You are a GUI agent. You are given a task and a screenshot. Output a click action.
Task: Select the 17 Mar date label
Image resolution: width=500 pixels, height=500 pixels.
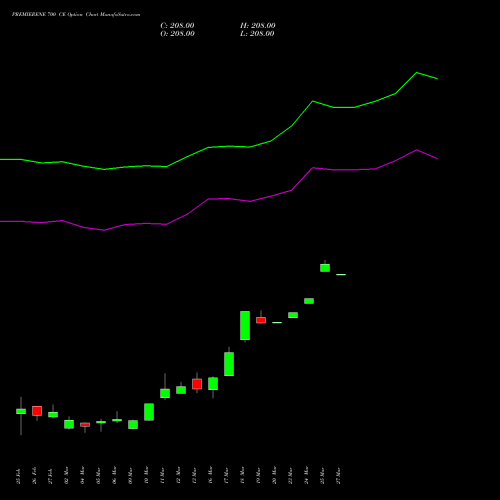pyautogui.click(x=227, y=476)
